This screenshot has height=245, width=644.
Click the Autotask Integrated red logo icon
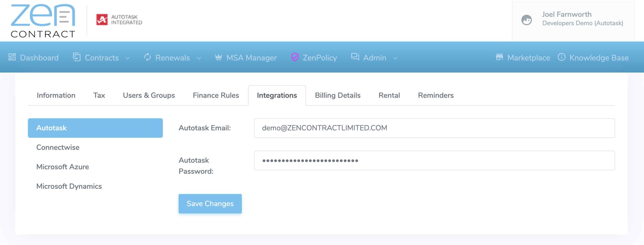coord(102,19)
